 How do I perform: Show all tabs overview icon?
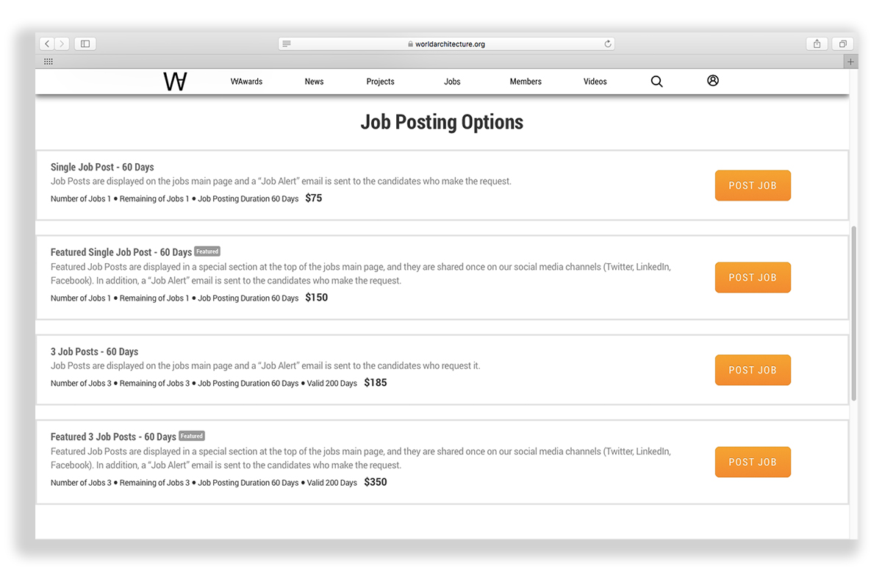pos(843,44)
